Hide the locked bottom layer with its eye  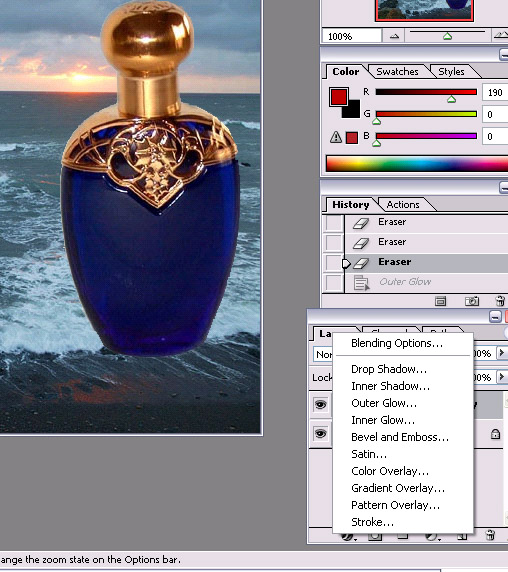coord(321,433)
